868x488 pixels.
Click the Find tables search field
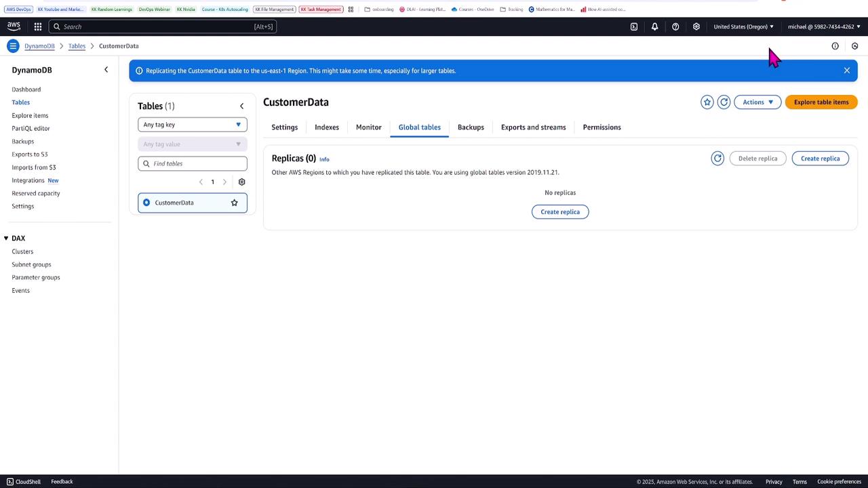click(x=193, y=163)
